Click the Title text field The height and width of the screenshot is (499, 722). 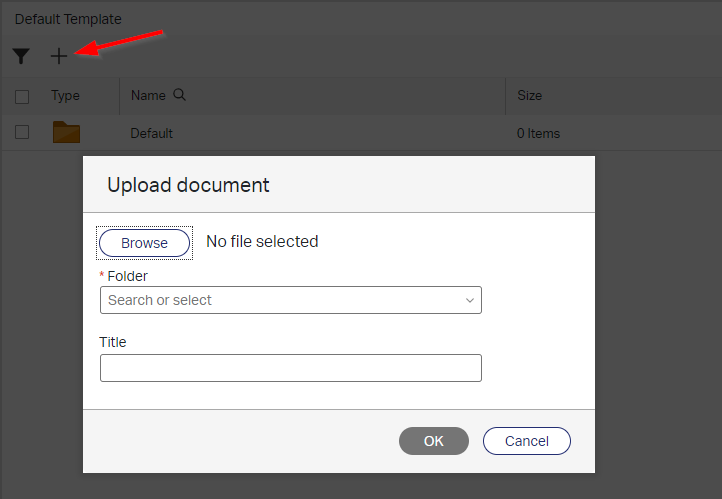point(290,368)
